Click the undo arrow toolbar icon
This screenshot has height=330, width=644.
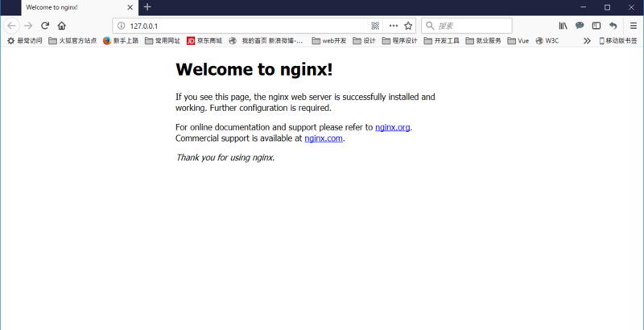coord(613,26)
